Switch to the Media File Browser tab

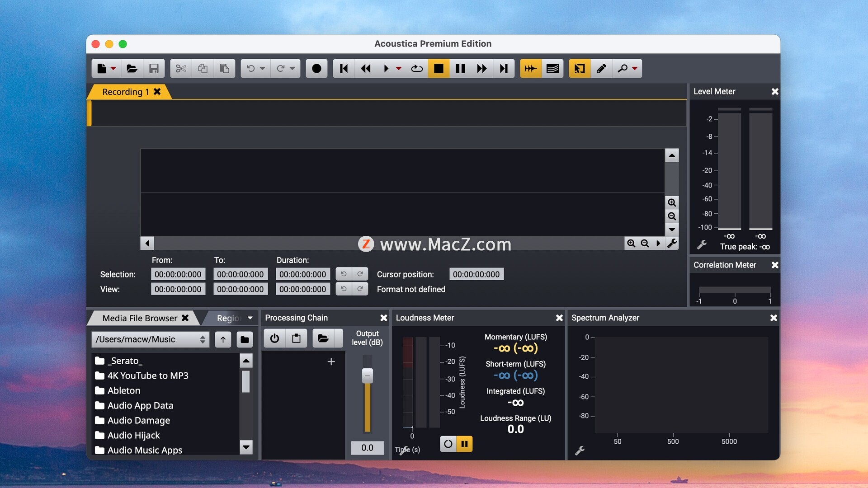tap(140, 318)
